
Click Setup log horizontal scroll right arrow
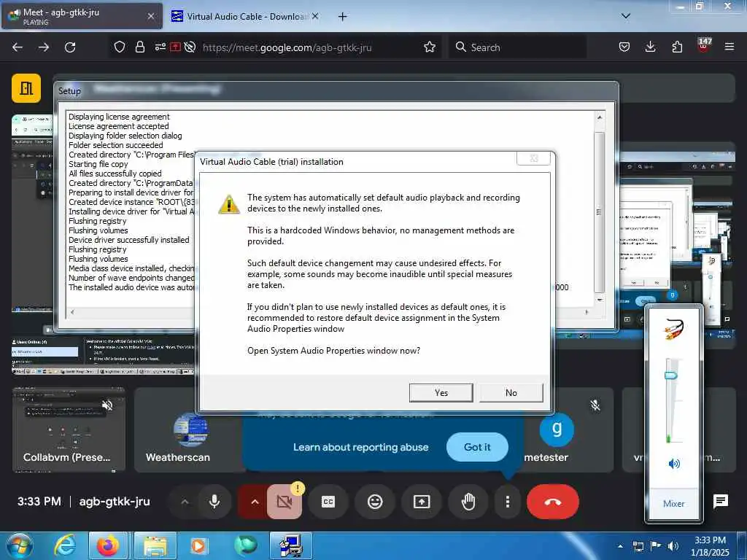pyautogui.click(x=587, y=312)
